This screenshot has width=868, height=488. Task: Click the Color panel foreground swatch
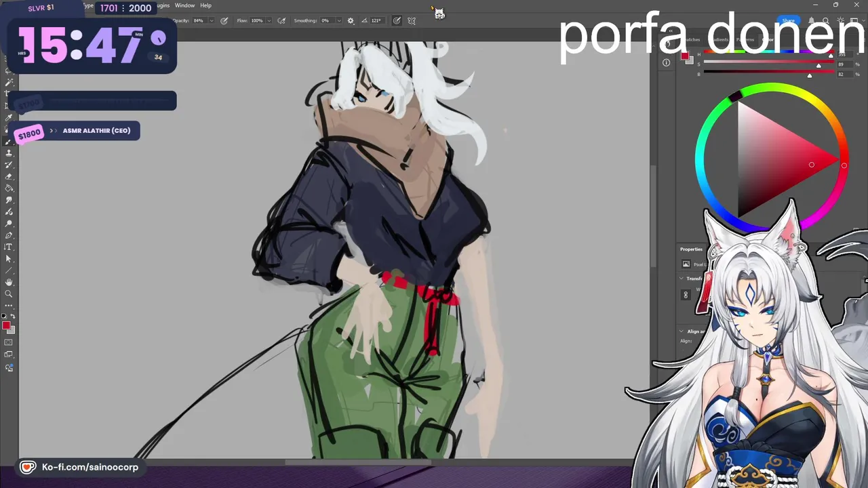(x=685, y=56)
